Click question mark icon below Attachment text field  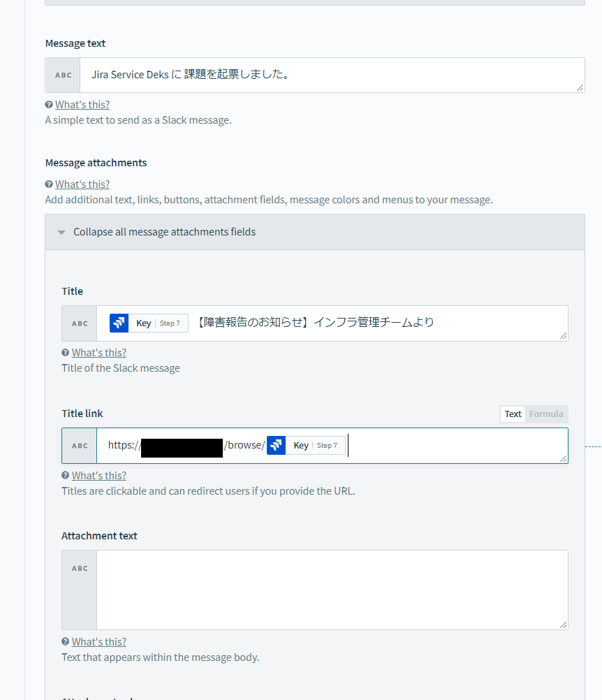(66, 641)
